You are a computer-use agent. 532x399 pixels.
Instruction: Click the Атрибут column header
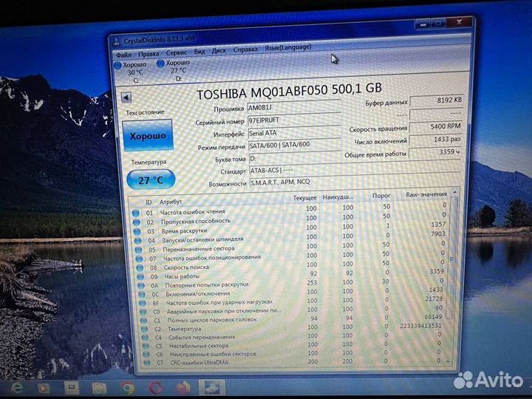pyautogui.click(x=171, y=202)
